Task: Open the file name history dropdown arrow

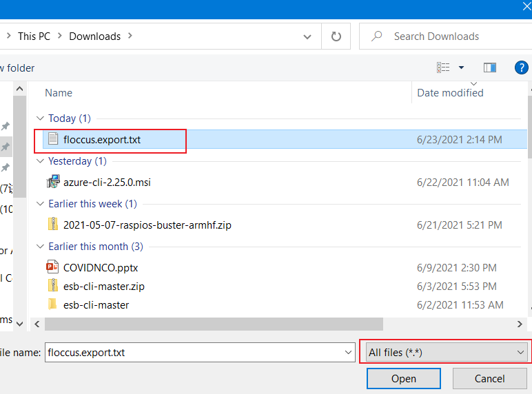Action: point(348,352)
